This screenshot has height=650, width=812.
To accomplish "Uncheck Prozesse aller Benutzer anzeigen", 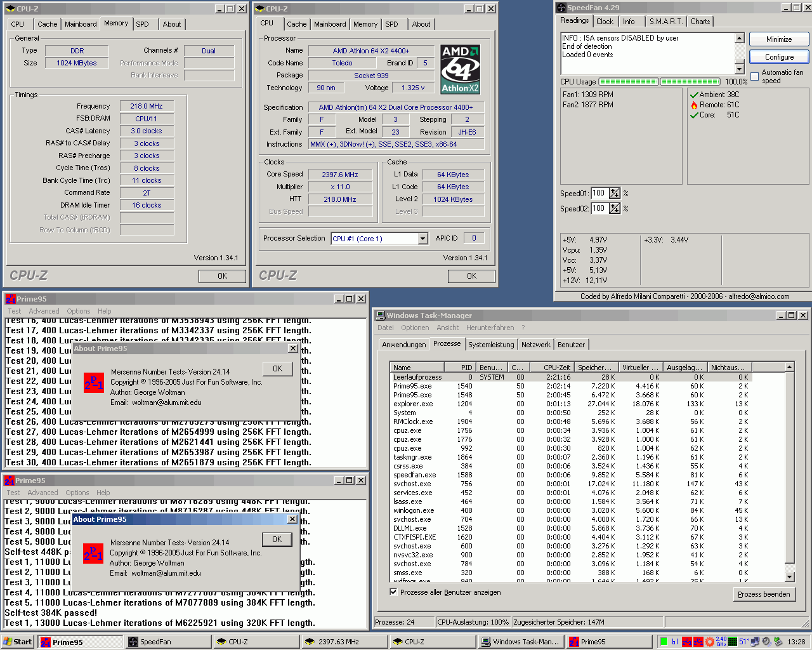I will pos(393,592).
